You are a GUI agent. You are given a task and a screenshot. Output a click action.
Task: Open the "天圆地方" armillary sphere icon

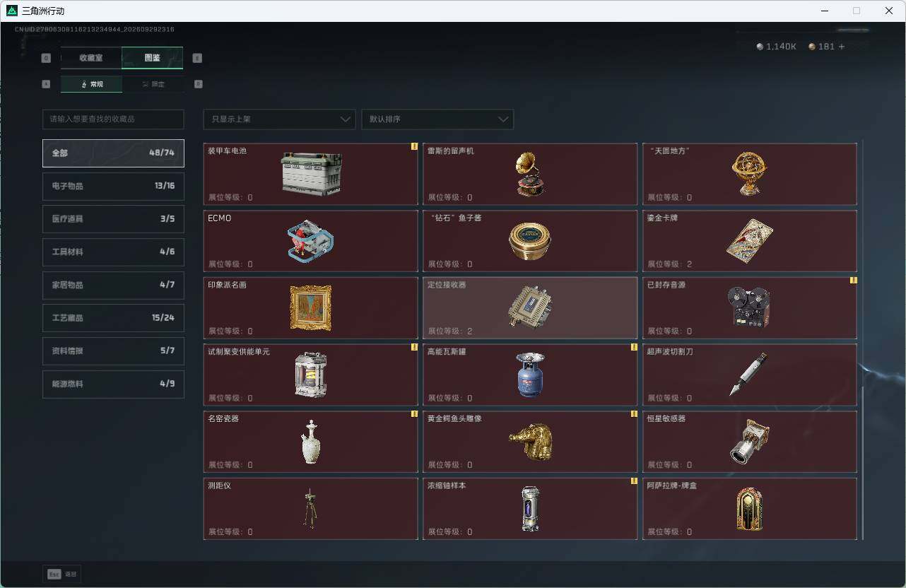(x=749, y=174)
